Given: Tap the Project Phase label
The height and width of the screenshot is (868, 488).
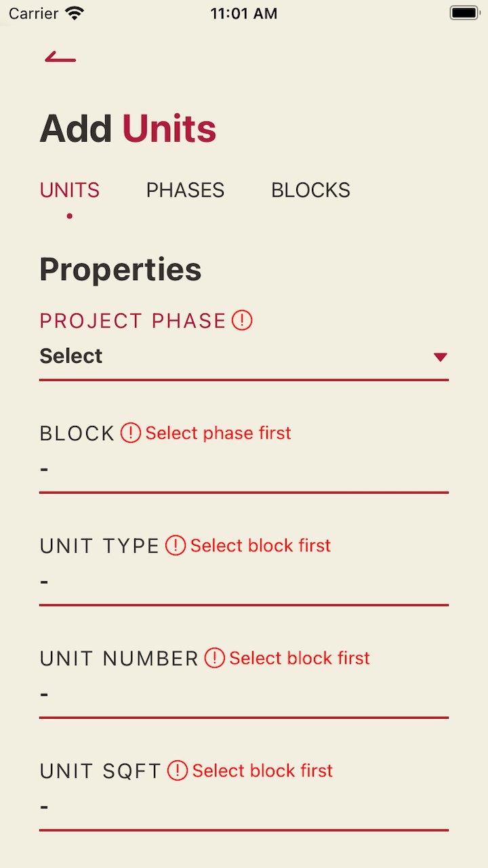Looking at the screenshot, I should [133, 321].
